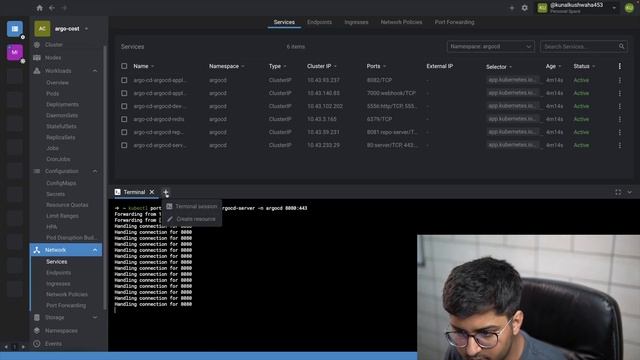Open ConfigMaps in the sidebar
Viewport: 640px width, 360px height.
61,183
